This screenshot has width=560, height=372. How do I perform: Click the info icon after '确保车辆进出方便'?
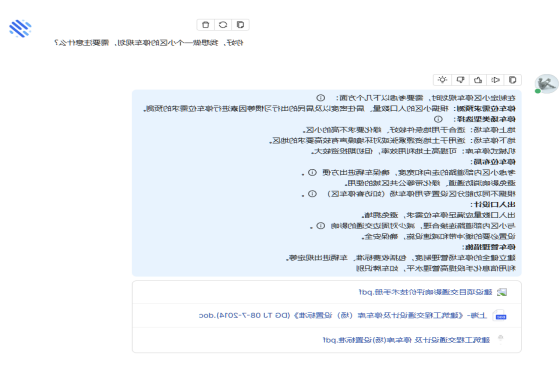(312, 172)
